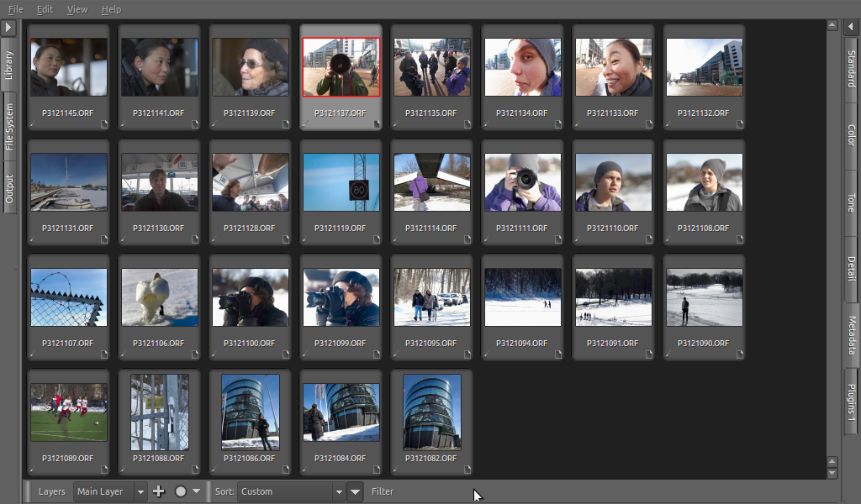This screenshot has height=504, width=861.
Task: Switch to the File System tab
Action: click(8, 127)
